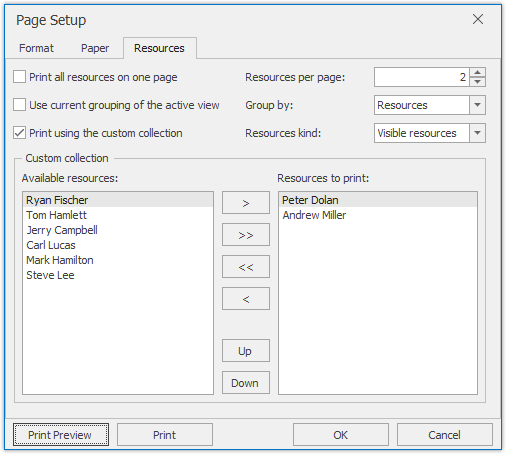Screen dimensions: 506x454
Task: Click the Print Preview button
Action: tap(61, 435)
